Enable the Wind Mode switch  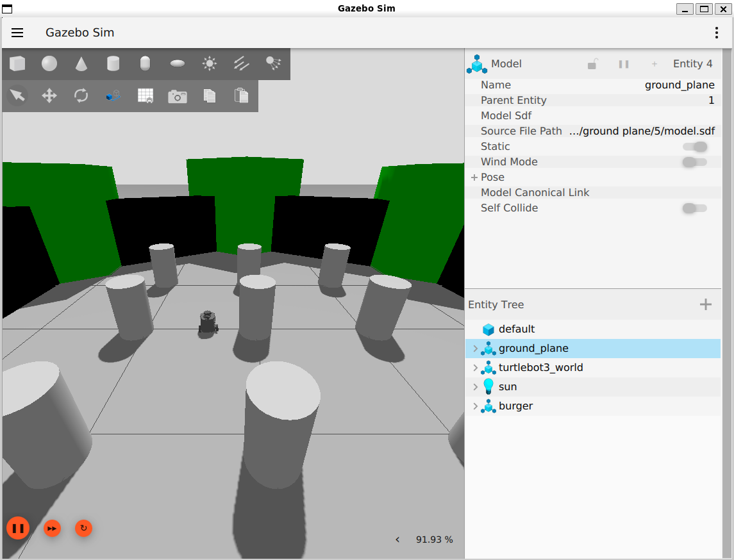[695, 162]
